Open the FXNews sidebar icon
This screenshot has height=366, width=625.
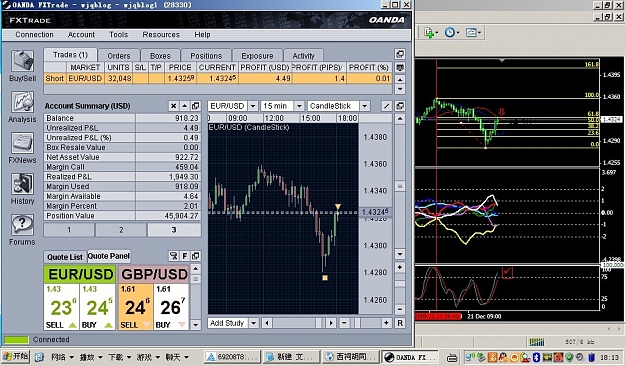pos(22,148)
